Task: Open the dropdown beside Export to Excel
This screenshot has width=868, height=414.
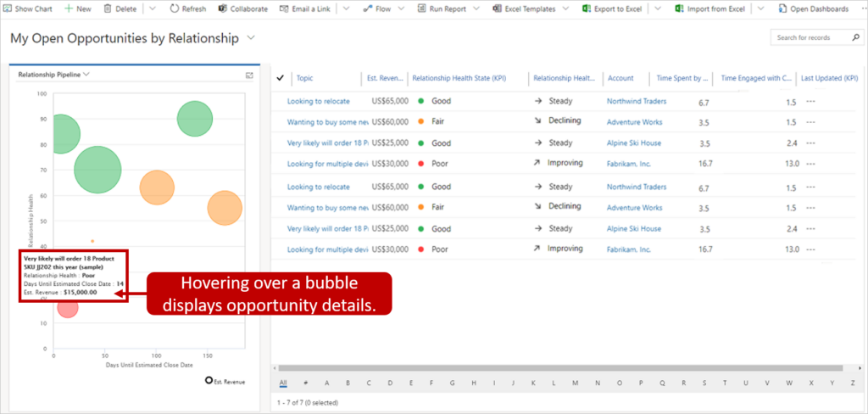Action: pyautogui.click(x=658, y=8)
